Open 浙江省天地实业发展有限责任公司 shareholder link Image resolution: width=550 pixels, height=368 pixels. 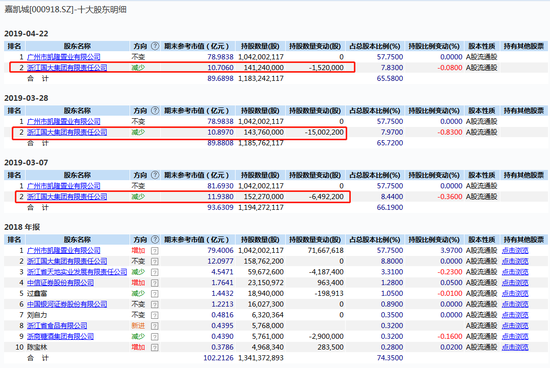(x=77, y=272)
